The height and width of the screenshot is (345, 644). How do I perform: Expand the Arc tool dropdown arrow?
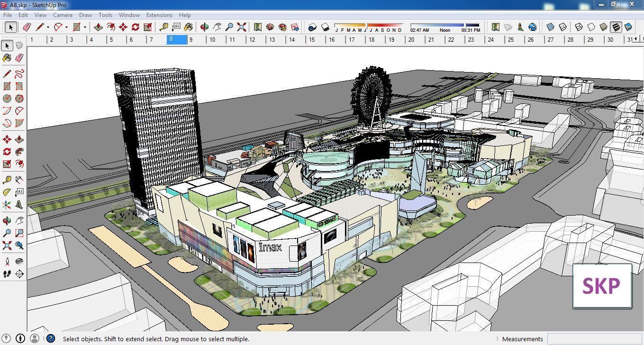(66, 27)
